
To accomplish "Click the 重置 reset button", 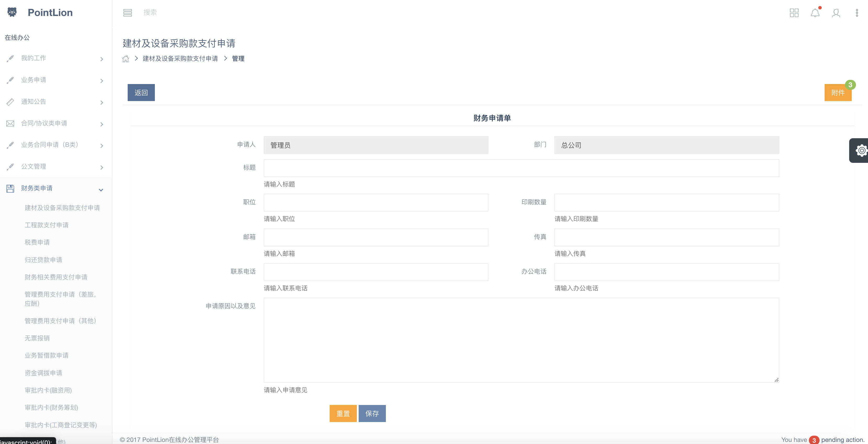I will 343,413.
